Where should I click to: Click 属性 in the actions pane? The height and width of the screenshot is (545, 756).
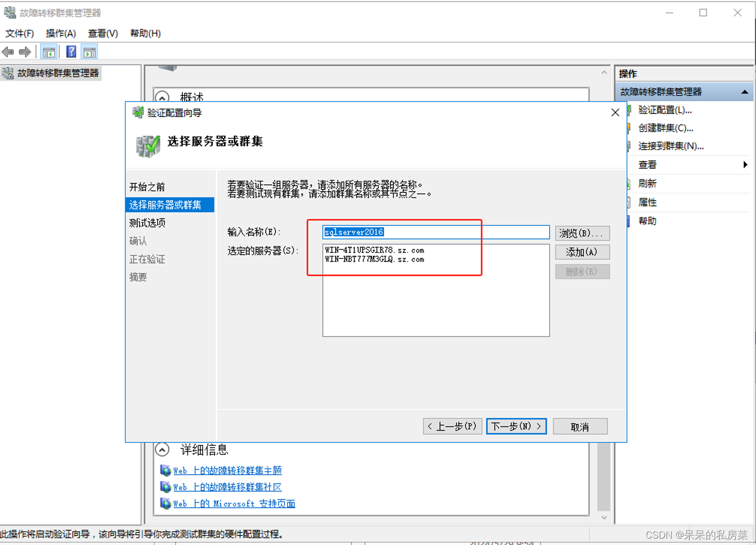tap(647, 202)
